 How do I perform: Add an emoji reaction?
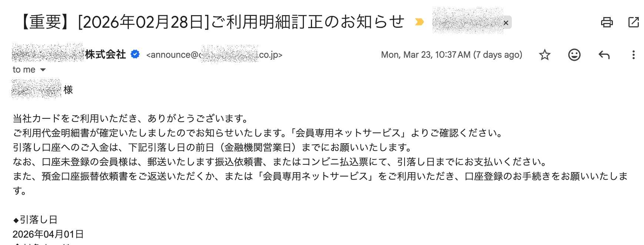click(x=574, y=55)
